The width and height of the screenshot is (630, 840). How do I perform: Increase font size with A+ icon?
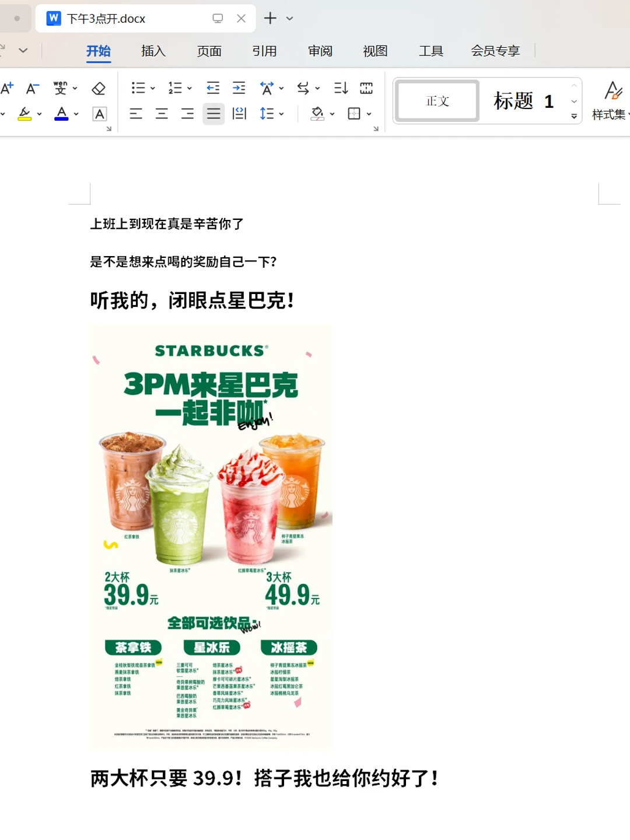click(x=7, y=88)
